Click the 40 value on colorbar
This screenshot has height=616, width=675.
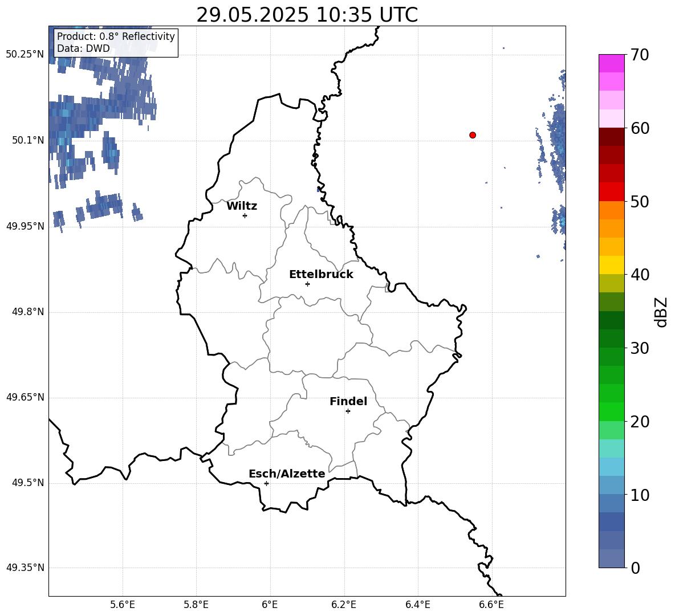(640, 275)
